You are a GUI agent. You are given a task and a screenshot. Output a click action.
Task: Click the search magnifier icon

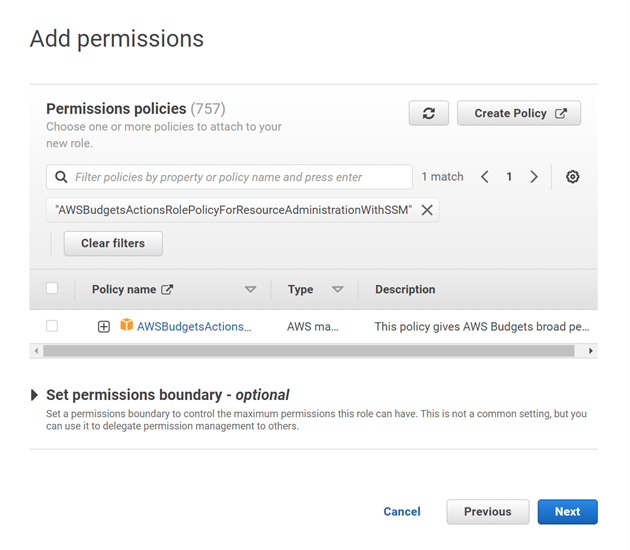tap(61, 177)
